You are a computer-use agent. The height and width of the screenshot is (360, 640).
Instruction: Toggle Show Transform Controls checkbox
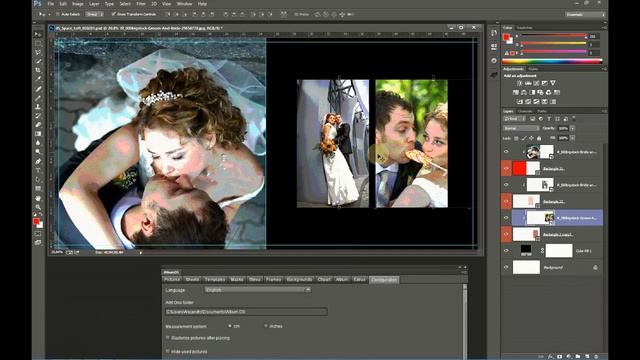114,14
